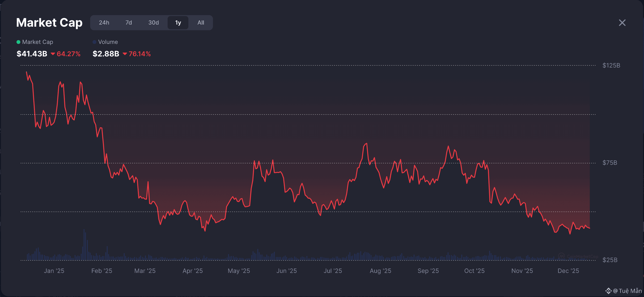
Task: Click the Binance logo watermark icon
Action: (608, 291)
